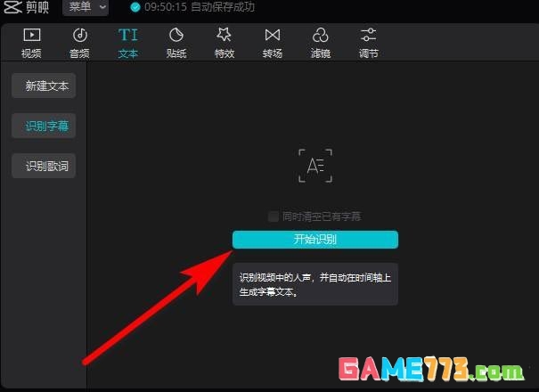Screen dimensions: 539x392
Task: Click the subtitle recognition A icon
Action: coord(315,166)
